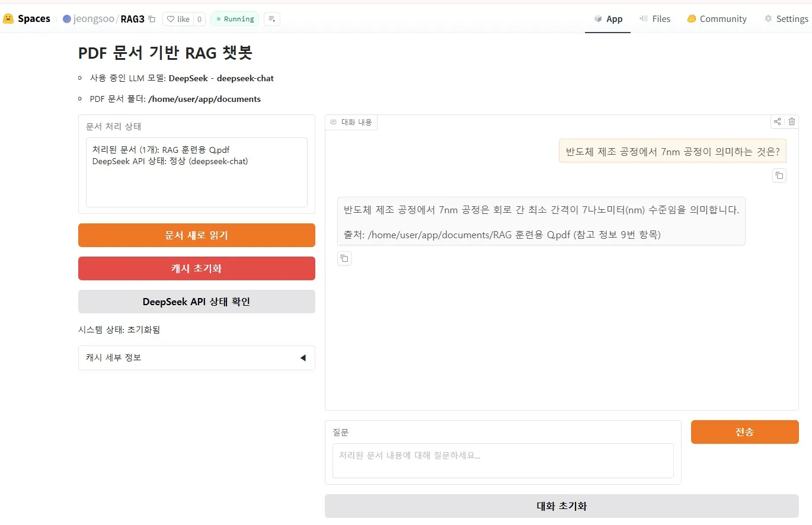The image size is (812, 525).
Task: Like the RAG3 space
Action: 178,19
